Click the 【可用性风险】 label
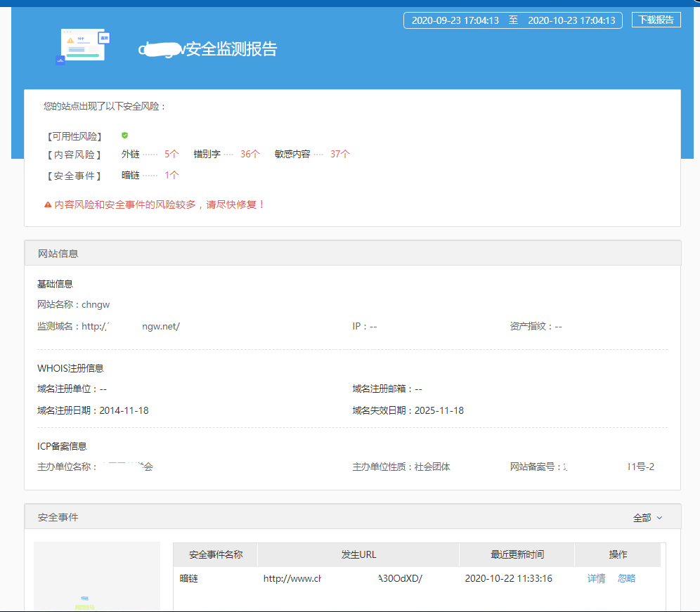700x612 pixels. point(74,136)
